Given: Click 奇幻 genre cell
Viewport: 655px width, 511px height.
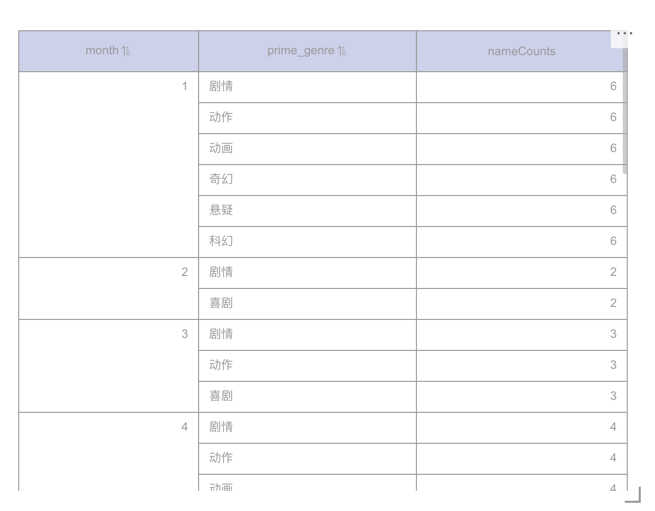Looking at the screenshot, I should [221, 179].
